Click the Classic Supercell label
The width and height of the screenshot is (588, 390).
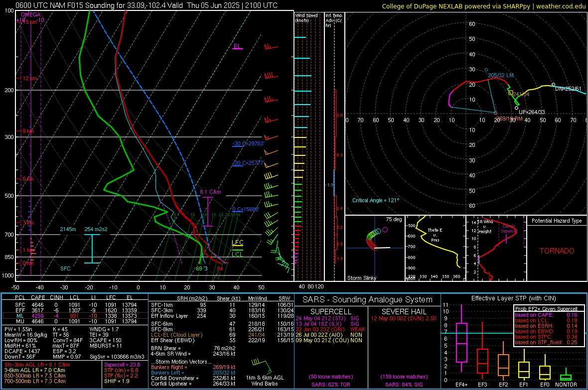click(x=509, y=229)
